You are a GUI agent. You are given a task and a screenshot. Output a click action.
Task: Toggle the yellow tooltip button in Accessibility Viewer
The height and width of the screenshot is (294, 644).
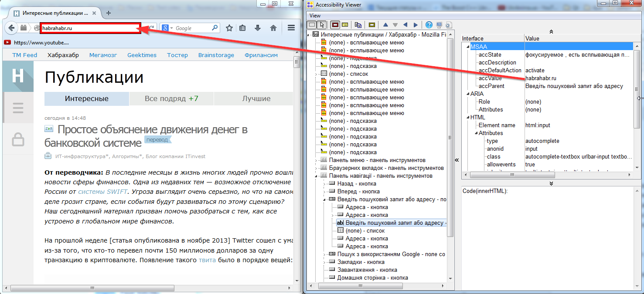(344, 25)
